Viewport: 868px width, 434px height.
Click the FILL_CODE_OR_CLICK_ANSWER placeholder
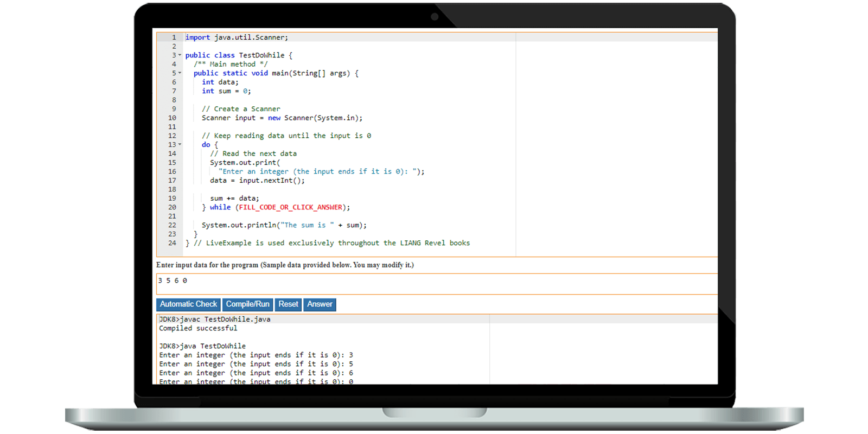[x=290, y=207]
